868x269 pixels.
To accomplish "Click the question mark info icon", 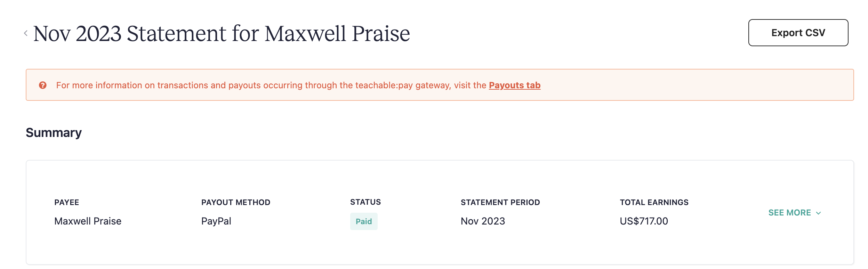I will coord(43,85).
